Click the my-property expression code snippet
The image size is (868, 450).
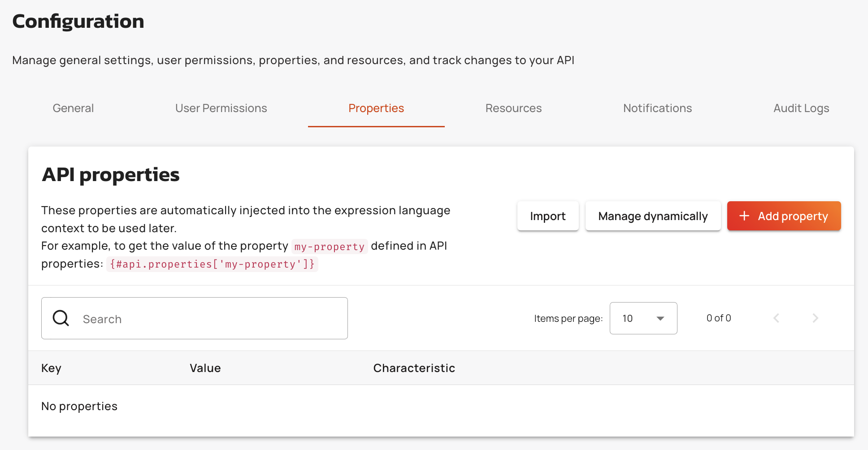212,264
